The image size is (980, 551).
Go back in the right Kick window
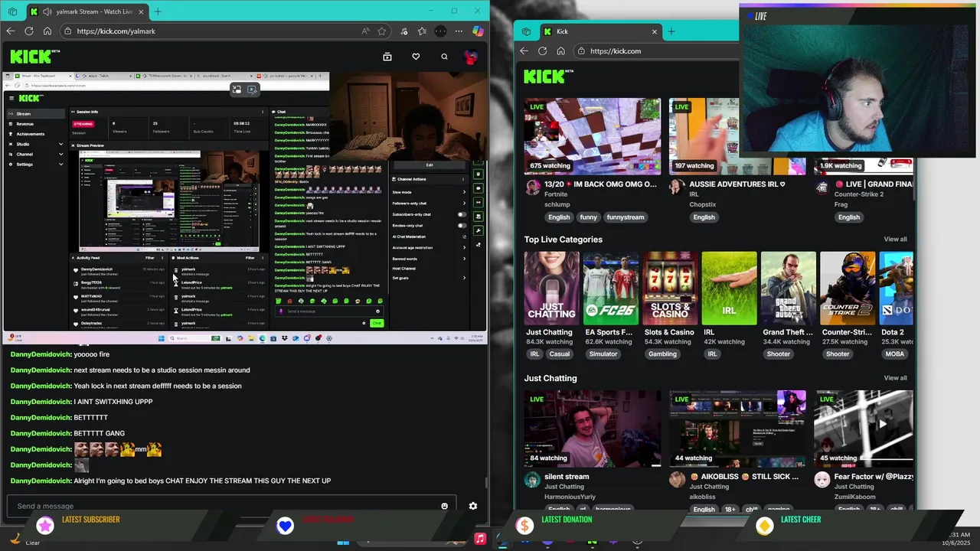524,51
